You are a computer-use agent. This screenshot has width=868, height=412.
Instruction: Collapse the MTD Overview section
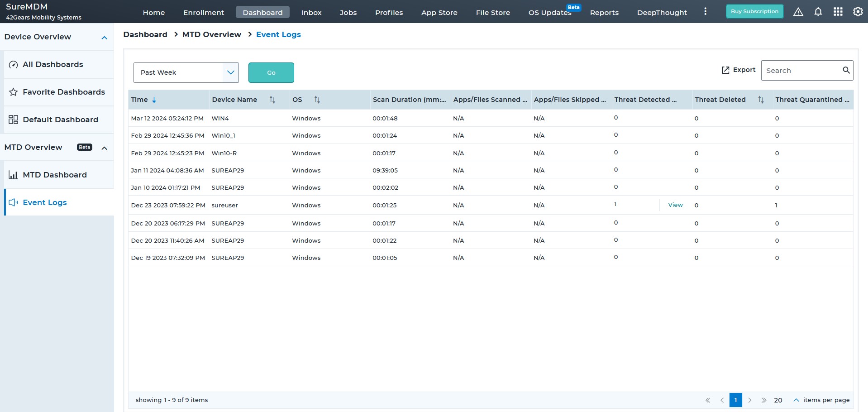(105, 148)
